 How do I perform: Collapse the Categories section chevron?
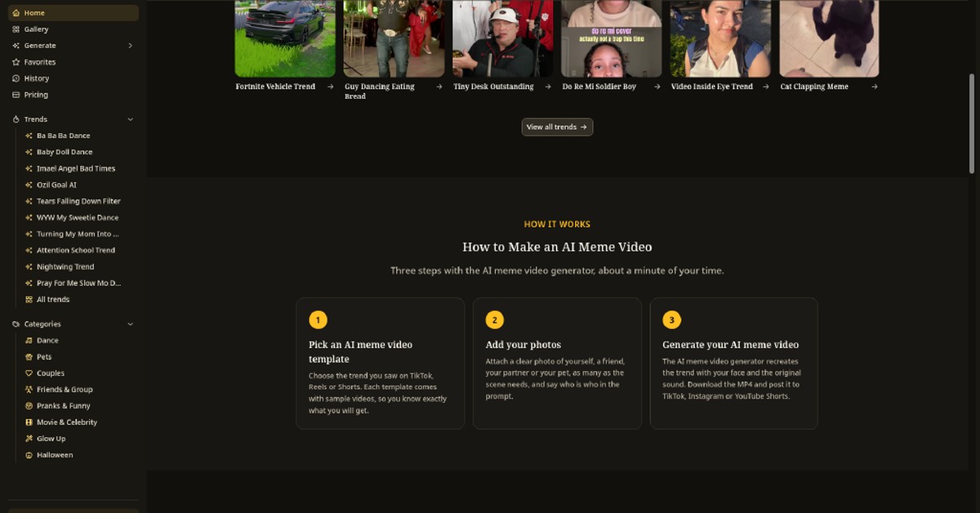(130, 324)
